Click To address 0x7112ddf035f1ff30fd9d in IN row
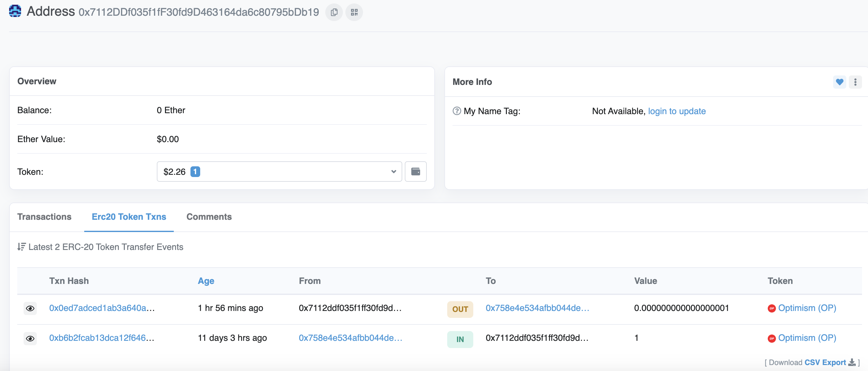Screen dimensions: 868x371 point(537,338)
